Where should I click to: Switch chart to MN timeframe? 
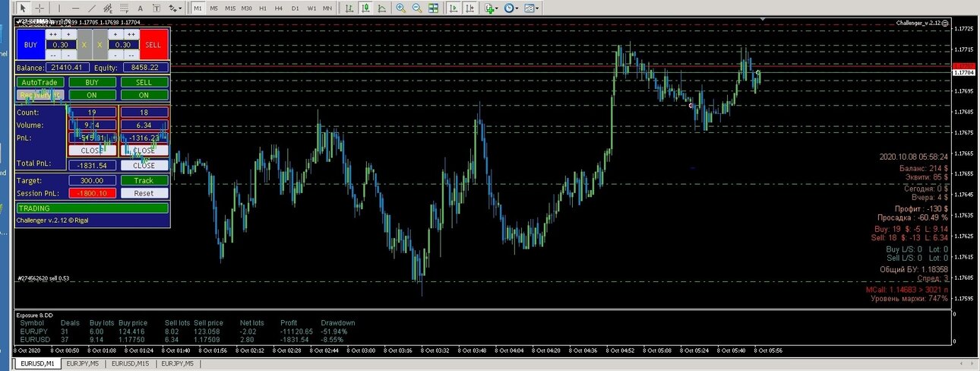[x=327, y=8]
